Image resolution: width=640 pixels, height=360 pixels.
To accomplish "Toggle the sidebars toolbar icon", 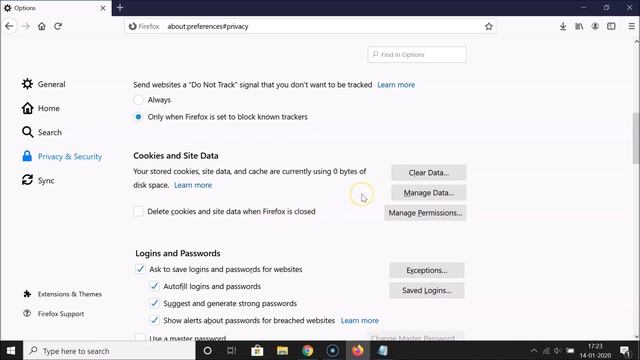I will point(611,26).
